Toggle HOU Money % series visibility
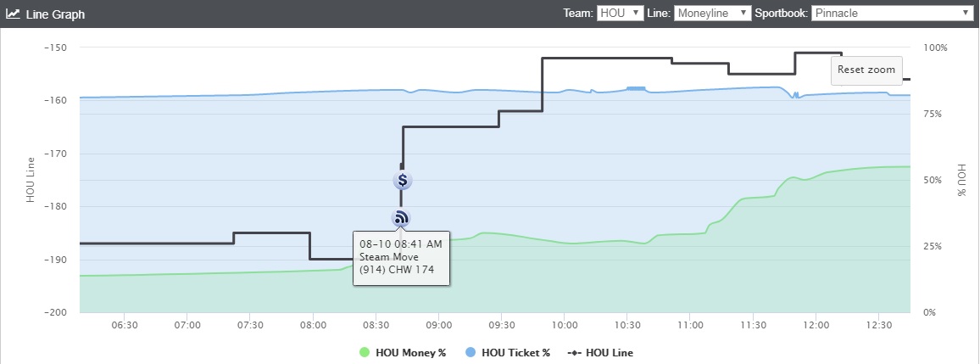Viewport: 980px width, 364px height. click(404, 353)
